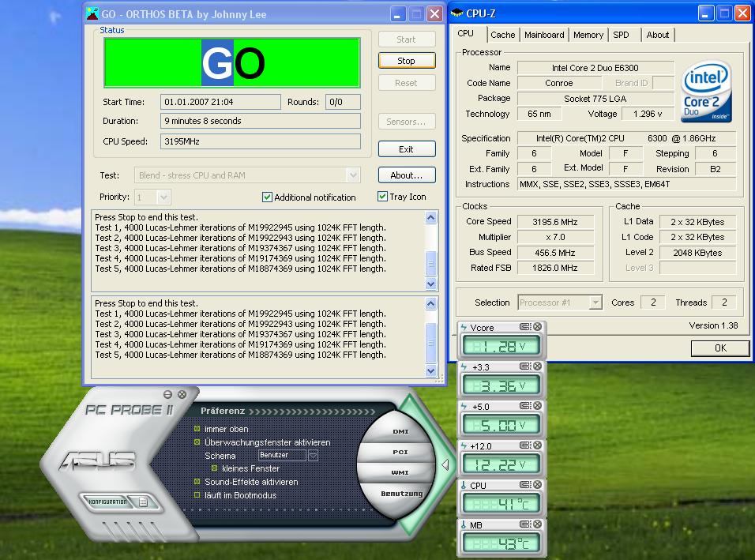
Task: Stop the ORTHOS stress test
Action: point(407,61)
